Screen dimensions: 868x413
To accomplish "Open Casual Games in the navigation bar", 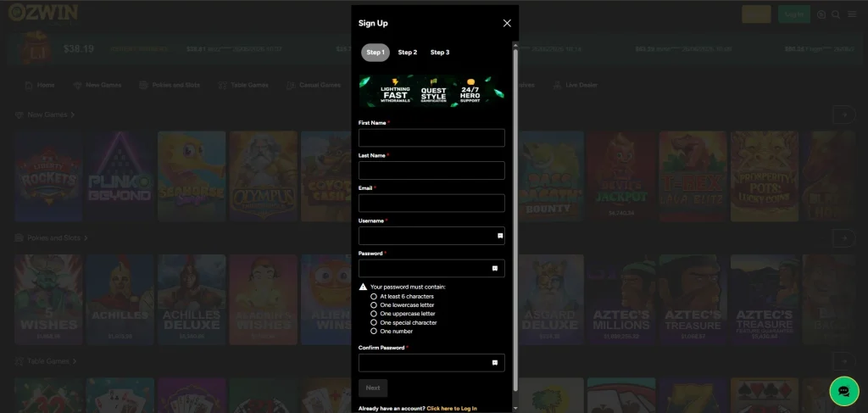I will click(x=314, y=86).
